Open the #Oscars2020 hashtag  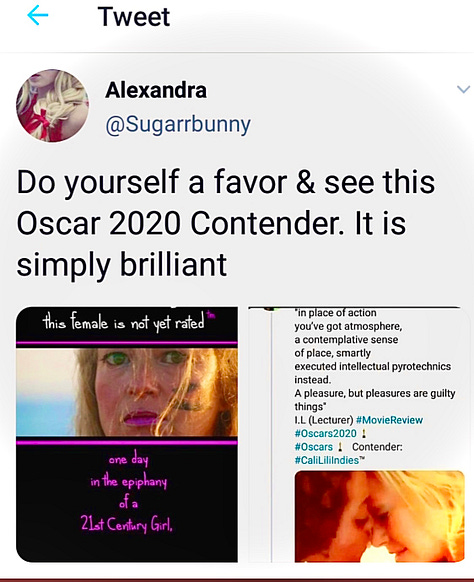point(326,433)
